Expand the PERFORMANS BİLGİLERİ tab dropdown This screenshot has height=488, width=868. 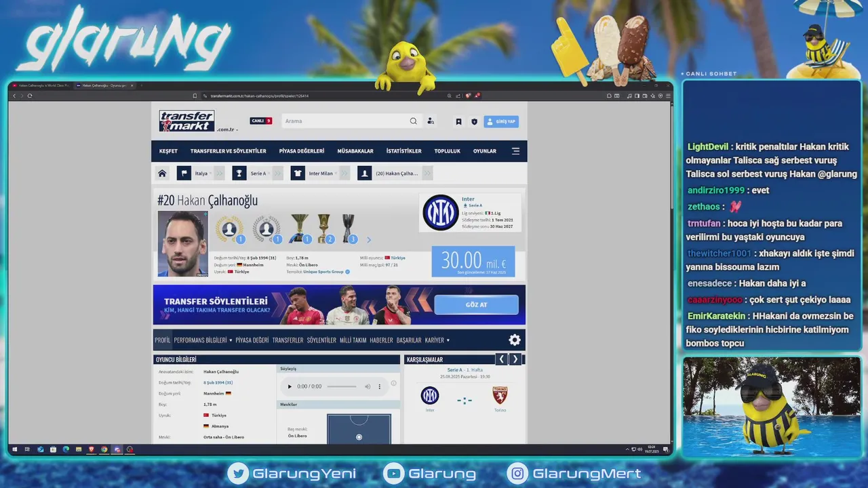click(x=203, y=340)
